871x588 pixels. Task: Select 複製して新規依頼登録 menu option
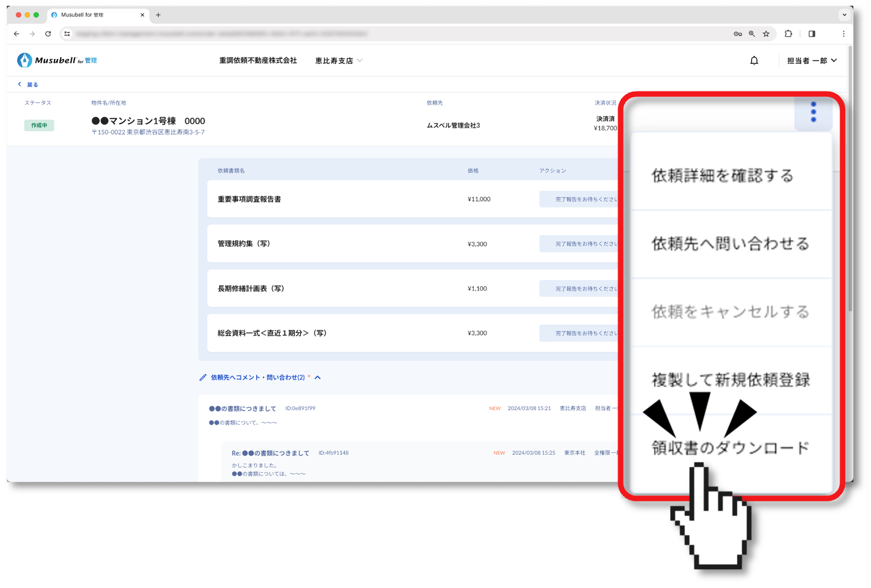pyautogui.click(x=730, y=380)
